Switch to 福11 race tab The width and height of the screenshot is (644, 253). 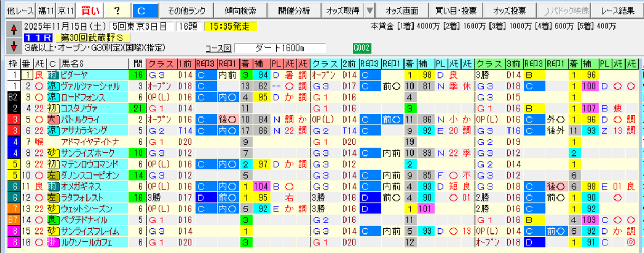click(x=45, y=11)
